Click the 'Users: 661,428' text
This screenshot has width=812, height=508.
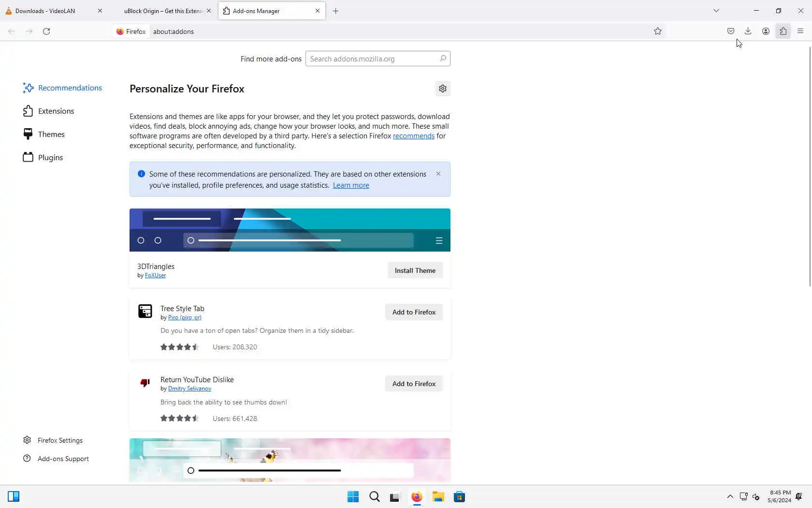click(235, 418)
